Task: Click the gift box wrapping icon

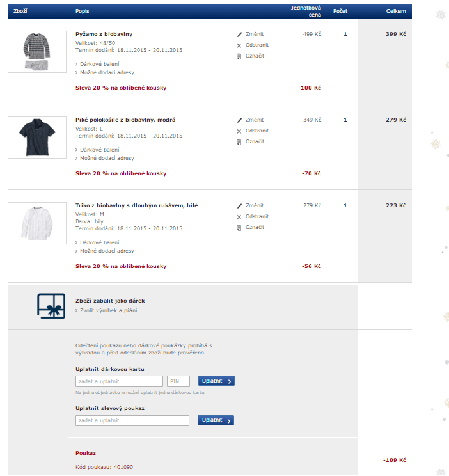Action: (x=51, y=305)
